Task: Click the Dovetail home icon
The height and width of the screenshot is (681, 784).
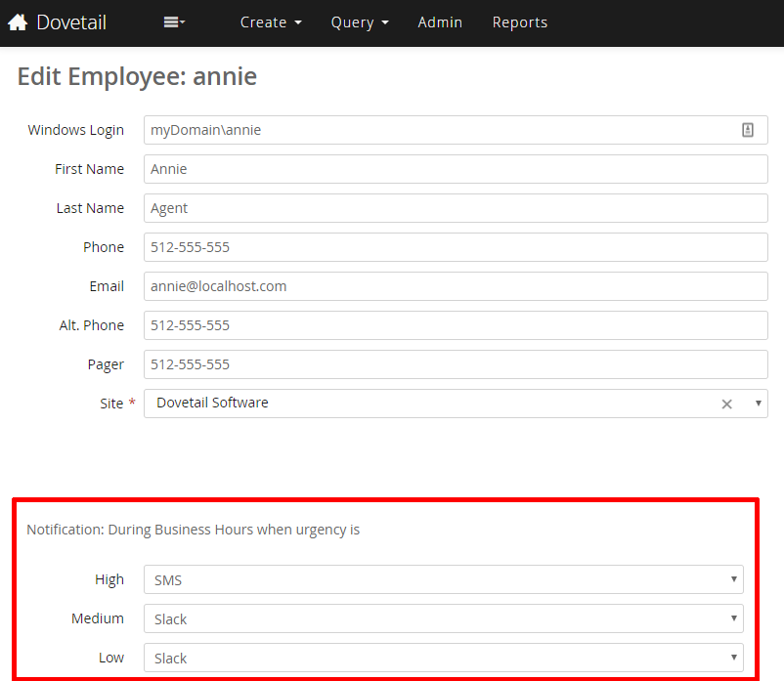Action: coord(18,21)
